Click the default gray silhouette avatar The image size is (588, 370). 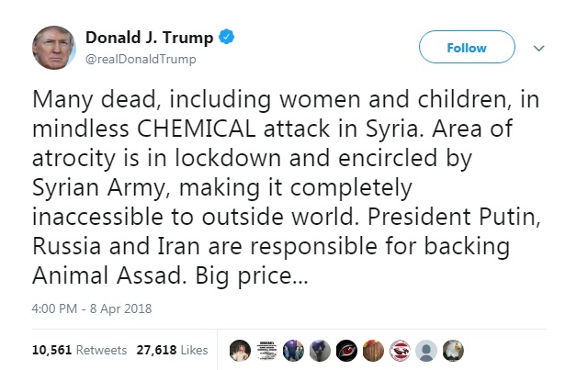pyautogui.click(x=426, y=350)
